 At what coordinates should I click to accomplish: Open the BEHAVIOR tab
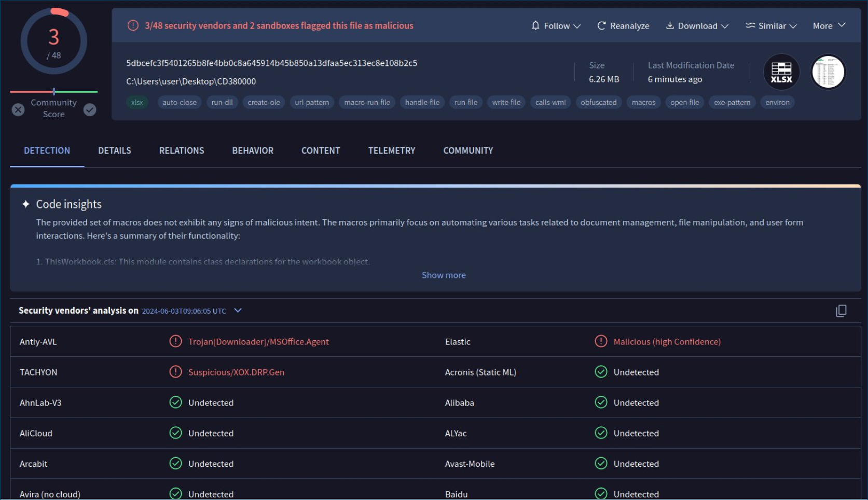coord(253,150)
